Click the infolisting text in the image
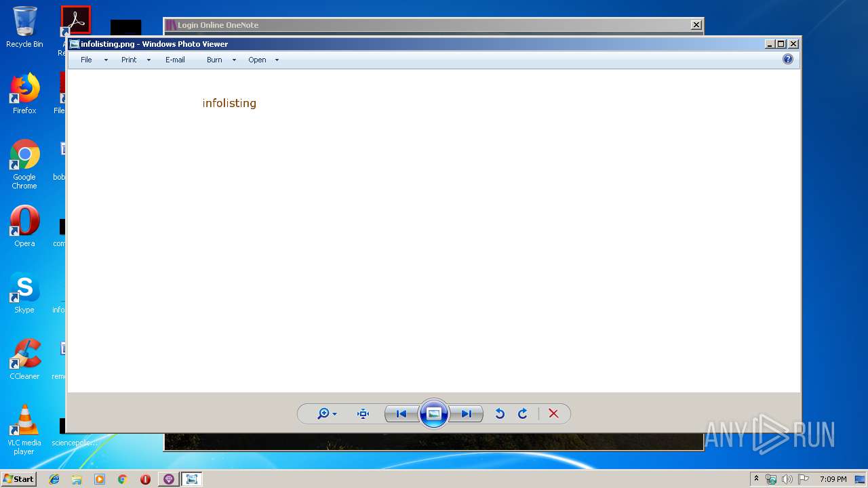The image size is (868, 488). tap(229, 103)
